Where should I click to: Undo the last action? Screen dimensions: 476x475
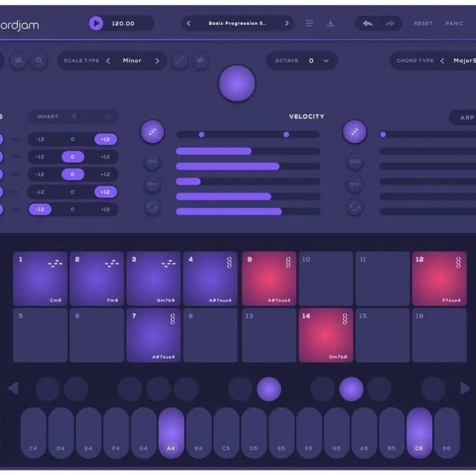(x=367, y=23)
